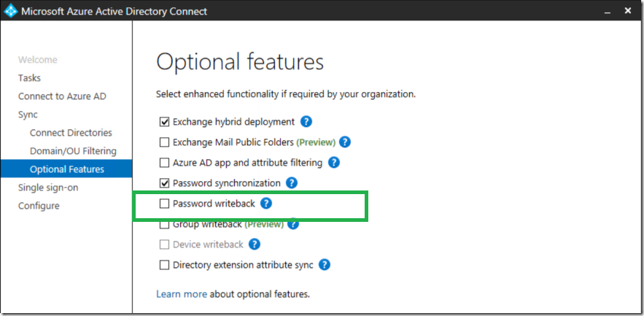Open the Configure step in sidebar
The width and height of the screenshot is (644, 316).
[39, 206]
